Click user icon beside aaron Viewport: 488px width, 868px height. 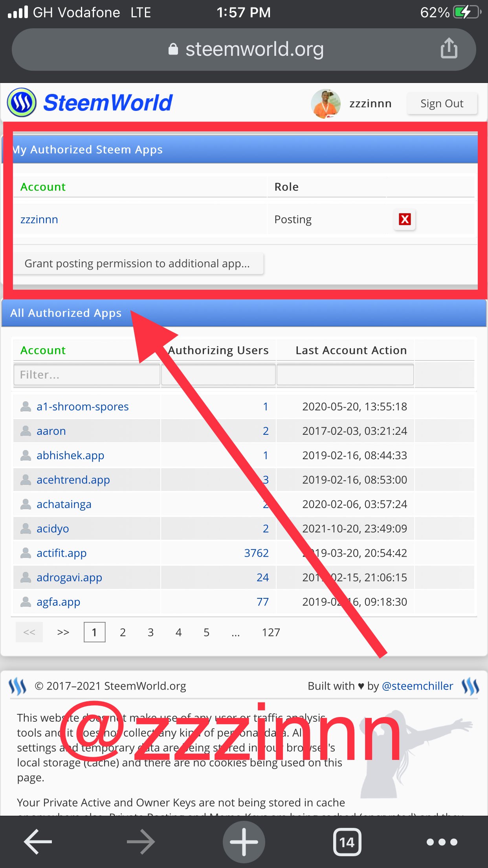tap(26, 431)
